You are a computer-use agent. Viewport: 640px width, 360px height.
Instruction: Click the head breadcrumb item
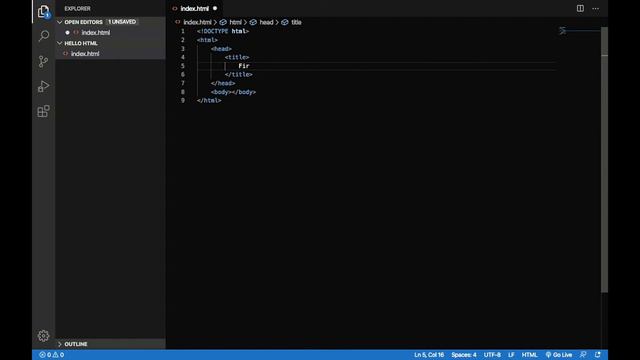(266, 22)
